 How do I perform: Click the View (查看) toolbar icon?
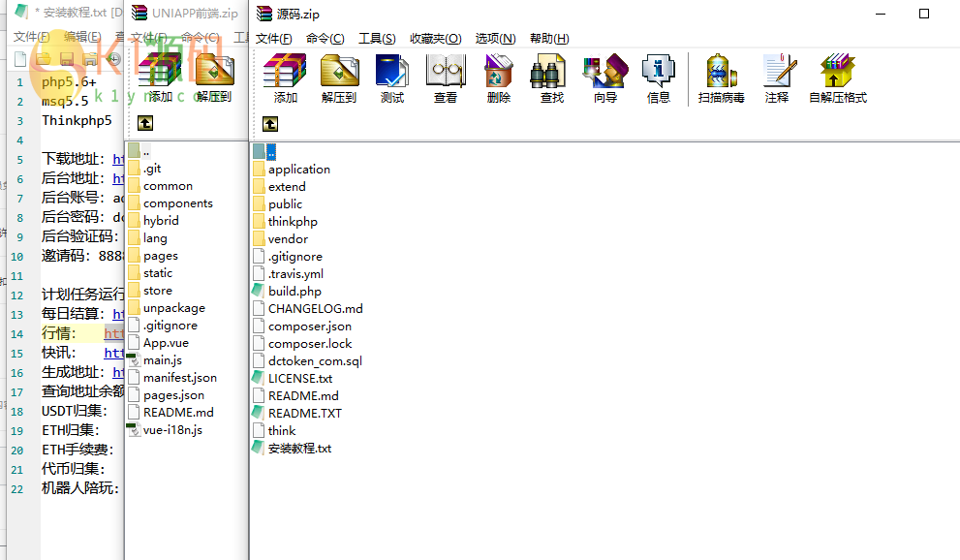click(x=445, y=71)
